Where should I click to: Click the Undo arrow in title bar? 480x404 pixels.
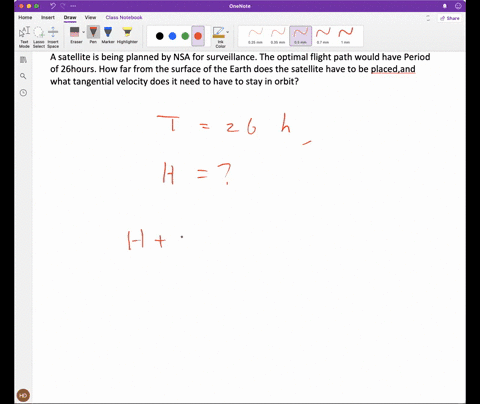click(x=53, y=6)
